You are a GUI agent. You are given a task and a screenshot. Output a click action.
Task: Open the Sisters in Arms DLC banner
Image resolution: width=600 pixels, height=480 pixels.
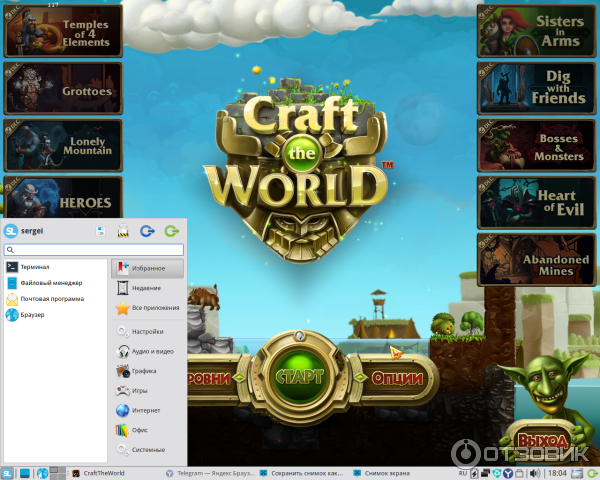click(532, 32)
